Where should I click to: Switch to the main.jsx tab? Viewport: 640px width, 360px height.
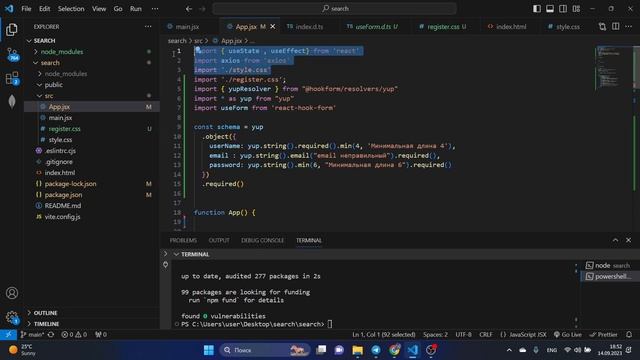[x=187, y=27]
